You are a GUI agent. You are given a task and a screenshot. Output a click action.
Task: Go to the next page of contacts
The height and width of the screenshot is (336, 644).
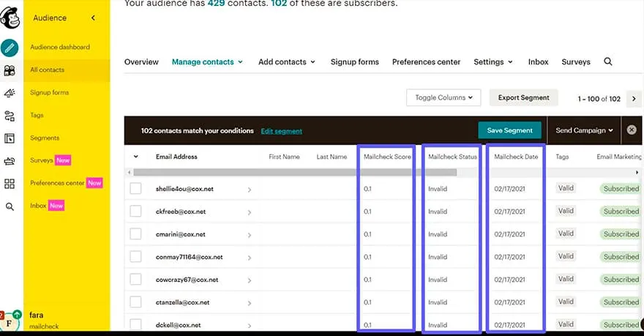(x=634, y=99)
